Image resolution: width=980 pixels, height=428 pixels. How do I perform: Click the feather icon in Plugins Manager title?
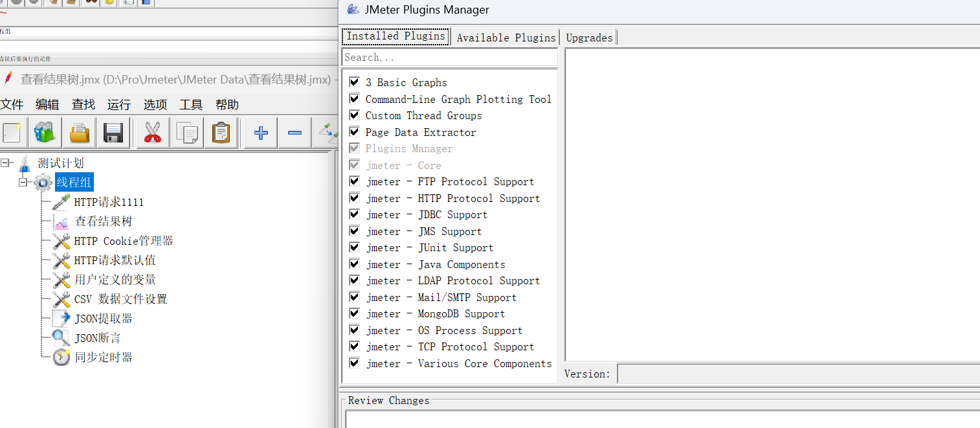pos(352,9)
